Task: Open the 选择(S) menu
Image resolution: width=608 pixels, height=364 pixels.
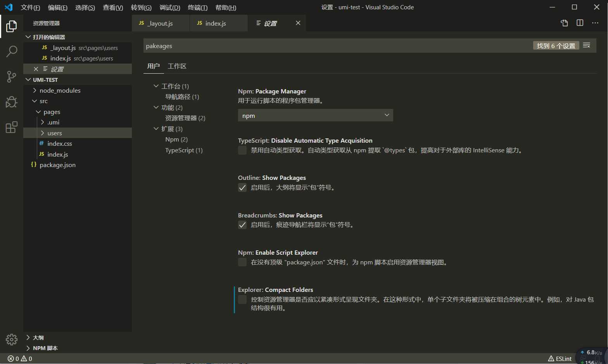Action: [x=85, y=7]
